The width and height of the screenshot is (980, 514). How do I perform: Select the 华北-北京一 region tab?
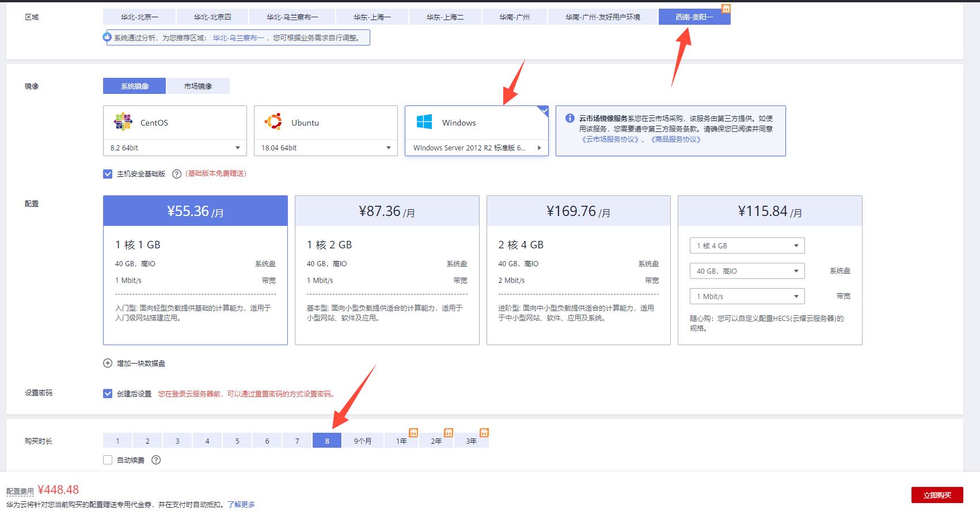[139, 17]
